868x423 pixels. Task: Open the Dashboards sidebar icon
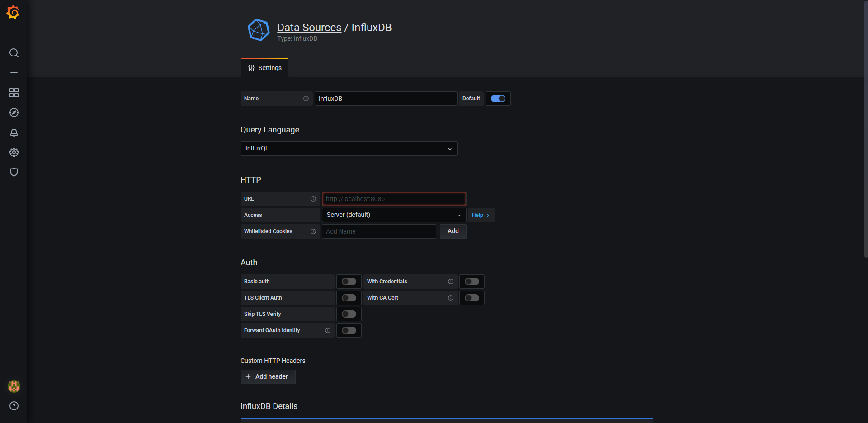click(14, 93)
